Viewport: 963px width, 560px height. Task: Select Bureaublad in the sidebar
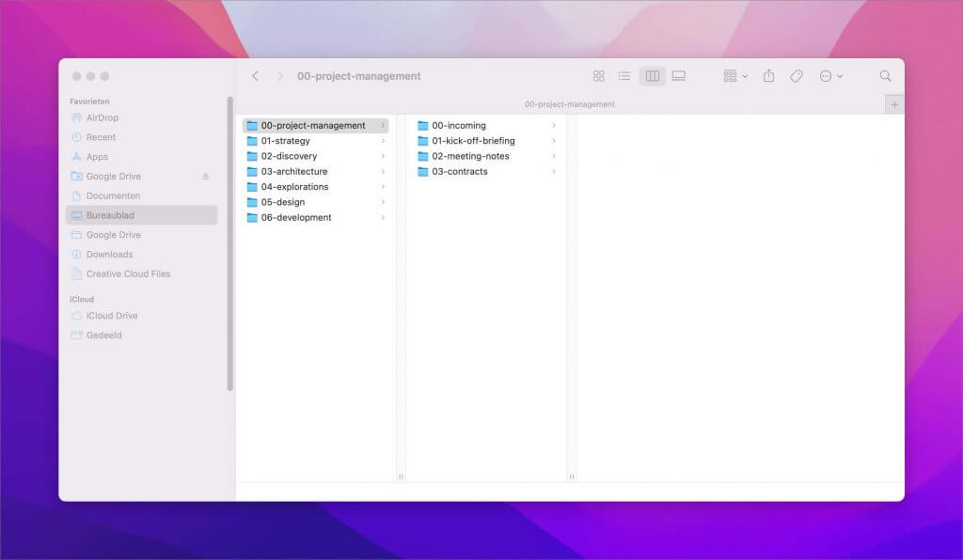coord(141,215)
